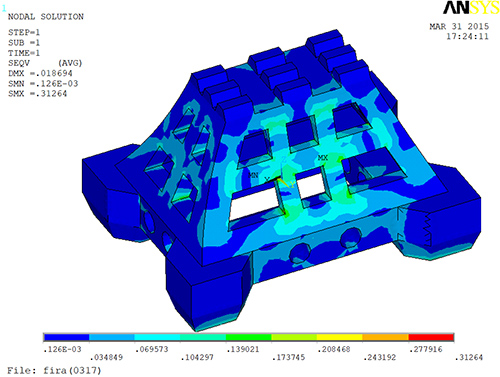Select the coordinate triad at model center

click(283, 180)
